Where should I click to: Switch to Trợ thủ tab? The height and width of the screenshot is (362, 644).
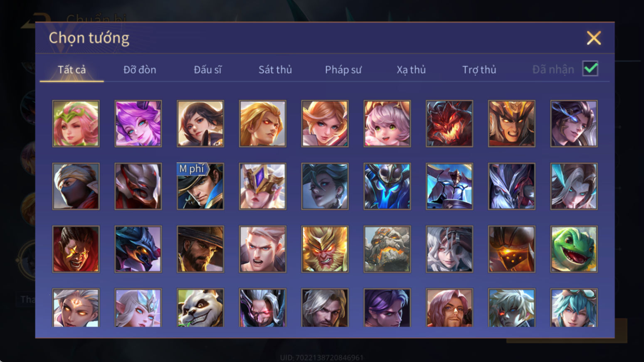[479, 70]
